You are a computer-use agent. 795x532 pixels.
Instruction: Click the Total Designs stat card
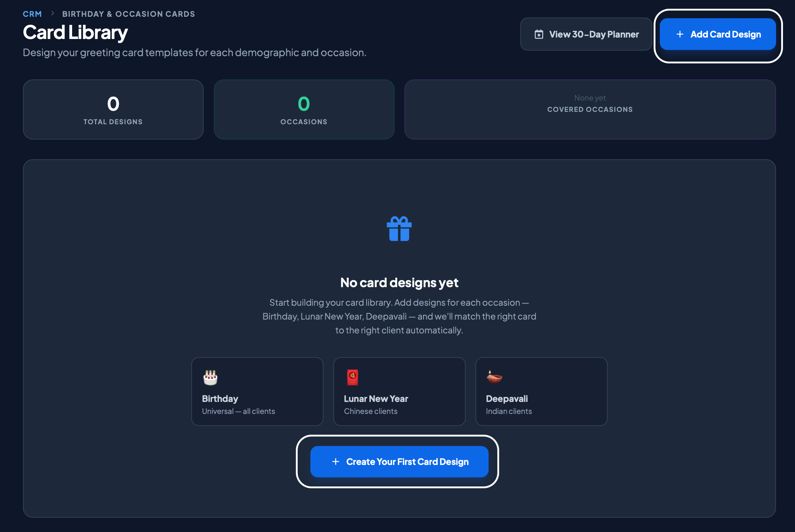coord(113,109)
